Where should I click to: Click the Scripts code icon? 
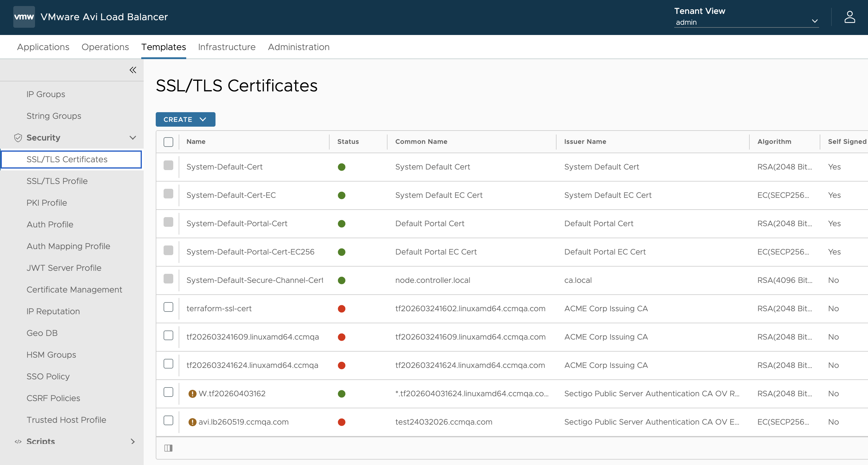tap(18, 441)
